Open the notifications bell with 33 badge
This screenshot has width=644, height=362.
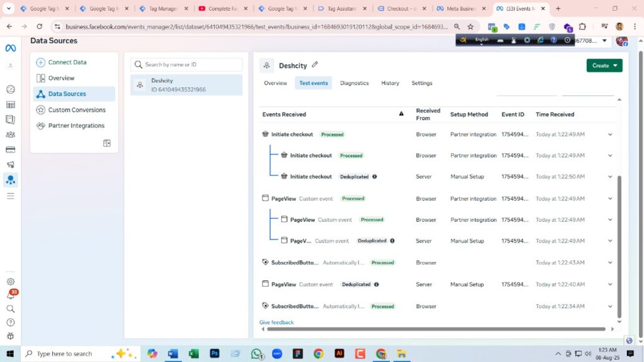coord(11,295)
